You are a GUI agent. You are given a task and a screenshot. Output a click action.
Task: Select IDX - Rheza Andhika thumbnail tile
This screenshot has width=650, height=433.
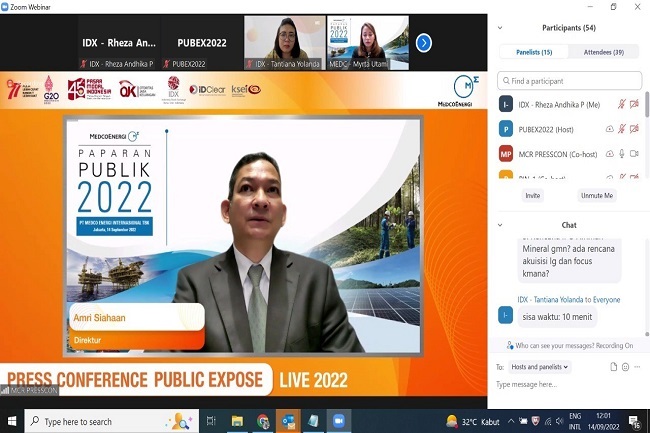[119, 43]
